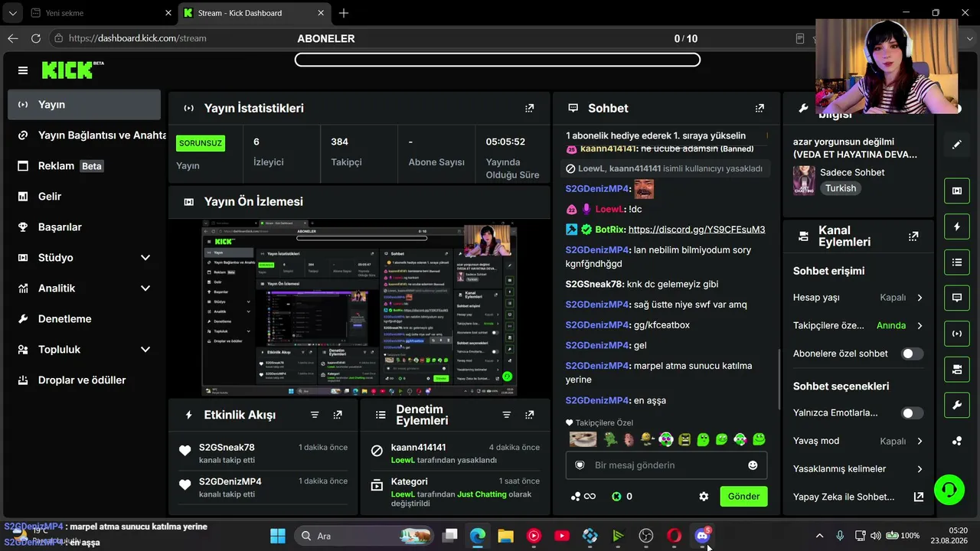Click the channel points infinity icon
This screenshot has width=980, height=551.
[583, 497]
